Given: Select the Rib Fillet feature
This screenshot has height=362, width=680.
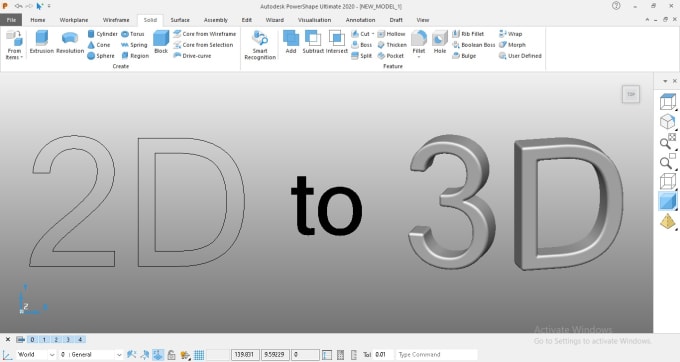Looking at the screenshot, I should 468,34.
